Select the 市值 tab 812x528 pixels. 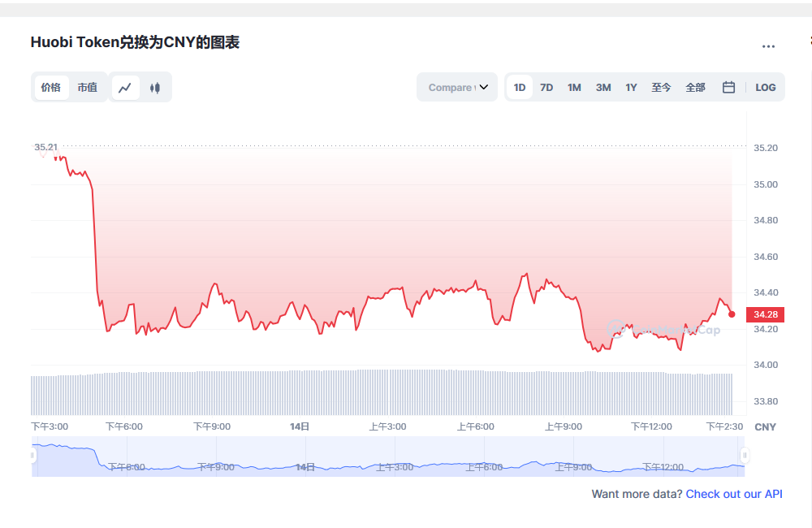point(88,88)
